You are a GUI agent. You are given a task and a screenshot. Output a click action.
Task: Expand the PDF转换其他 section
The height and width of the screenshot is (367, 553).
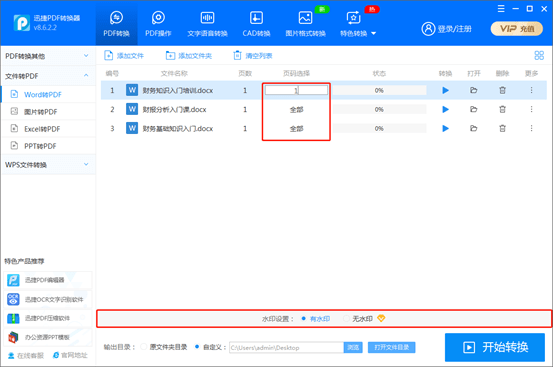coord(48,56)
